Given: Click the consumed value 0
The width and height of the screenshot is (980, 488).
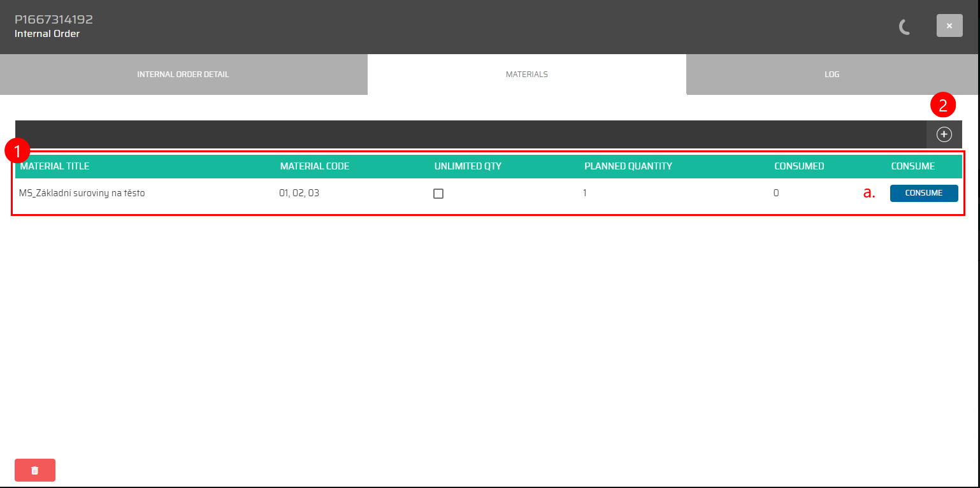Looking at the screenshot, I should [x=776, y=193].
